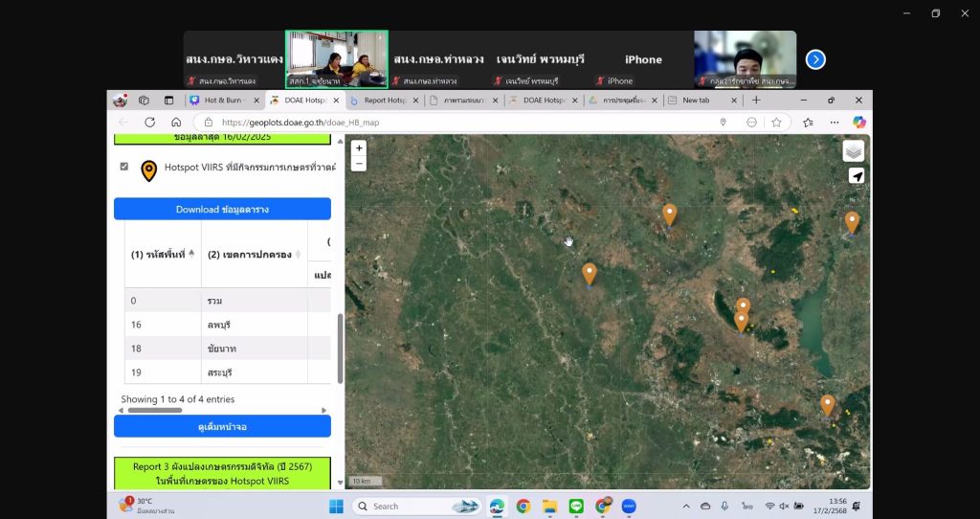Select the สระบุรี table row
The height and width of the screenshot is (519, 980).
228,372
